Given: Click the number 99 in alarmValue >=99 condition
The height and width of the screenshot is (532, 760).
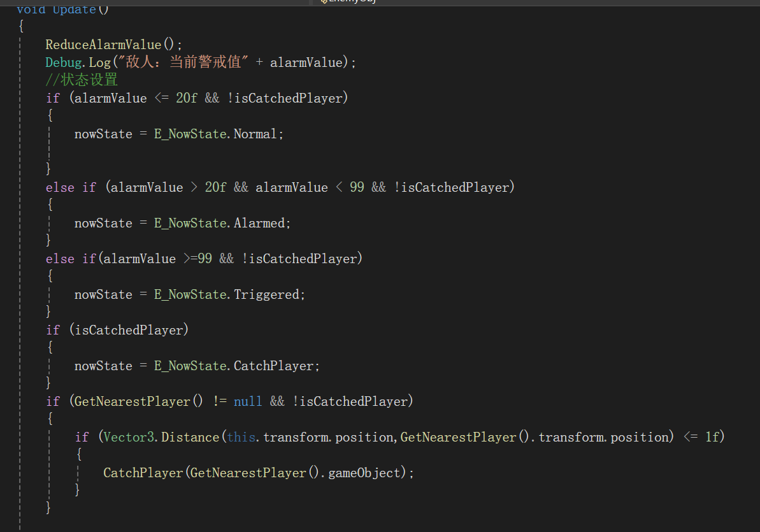Looking at the screenshot, I should click(204, 259).
